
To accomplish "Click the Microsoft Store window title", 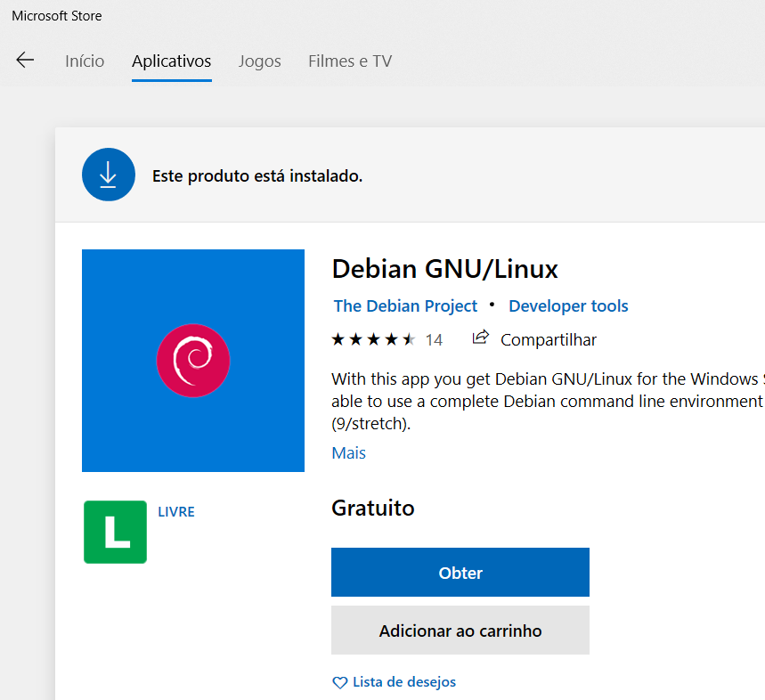I will [x=57, y=16].
